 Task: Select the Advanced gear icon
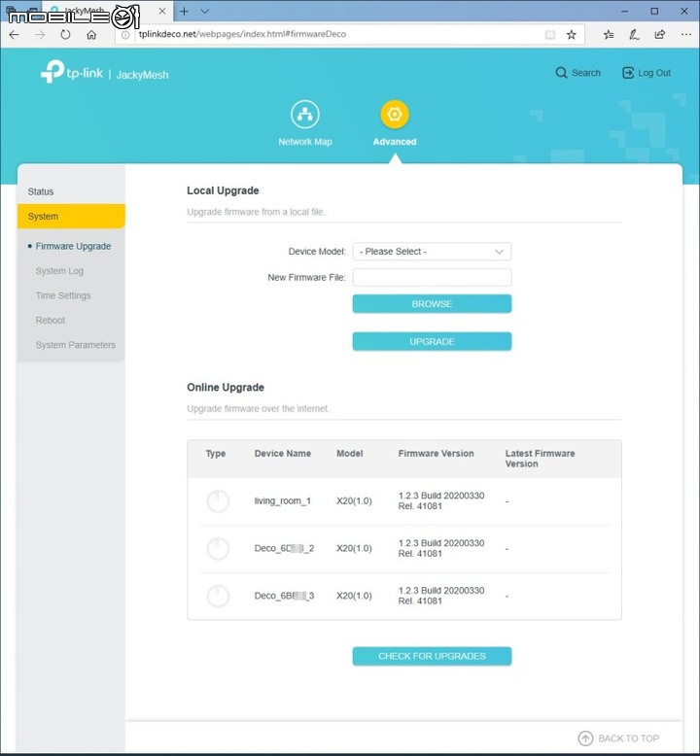click(x=395, y=115)
